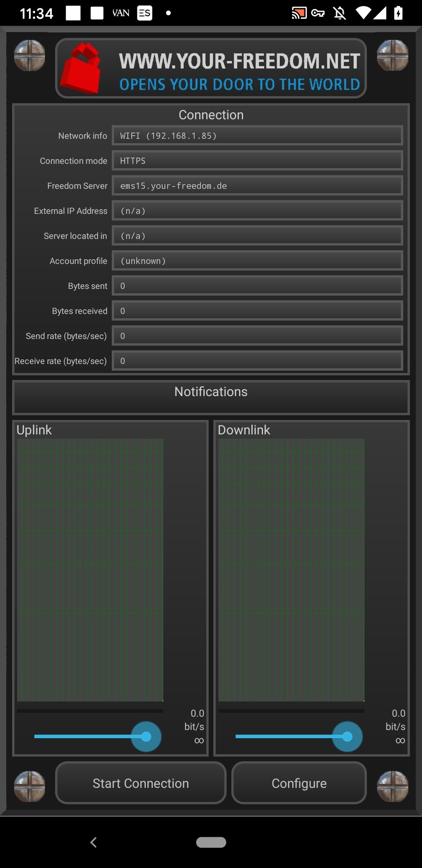Tap the External IP Address value

coord(257,211)
